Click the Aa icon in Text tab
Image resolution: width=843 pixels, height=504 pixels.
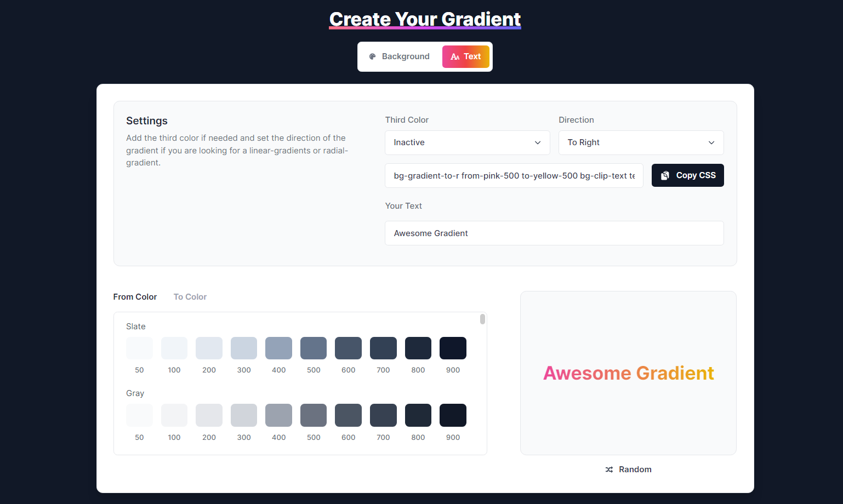(455, 56)
